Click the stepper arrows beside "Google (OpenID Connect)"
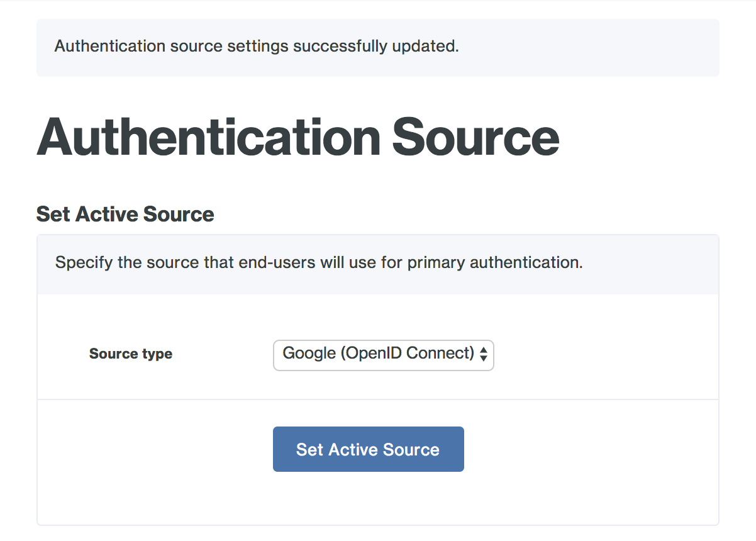Viewport: 756px width, 541px height. pos(483,355)
